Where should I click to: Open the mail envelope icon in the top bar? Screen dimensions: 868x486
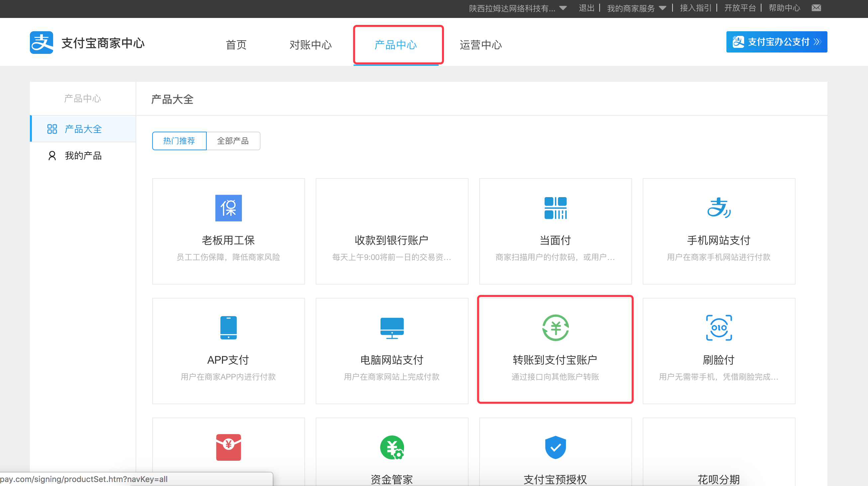[x=816, y=8]
